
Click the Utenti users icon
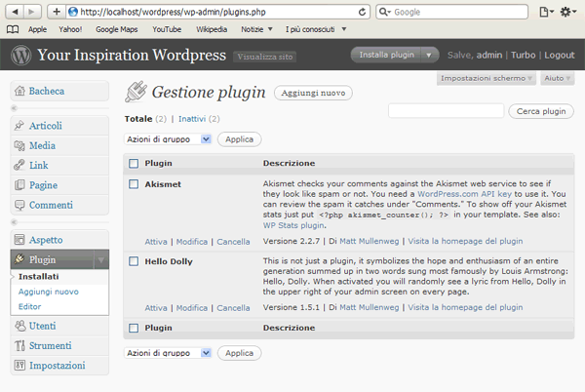19,326
